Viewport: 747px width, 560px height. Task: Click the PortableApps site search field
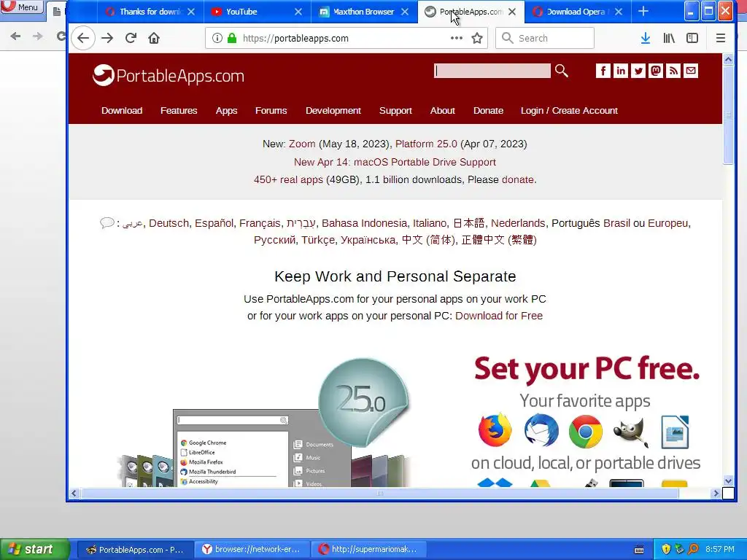492,71
